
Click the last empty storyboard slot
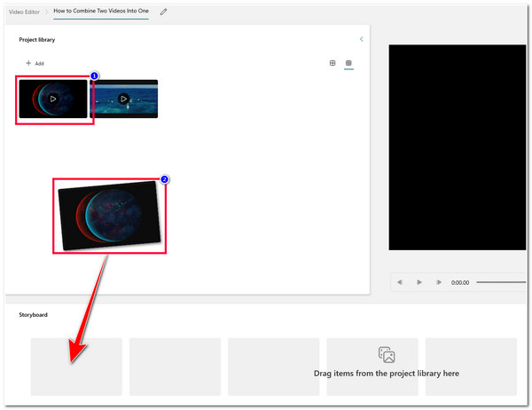click(471, 367)
